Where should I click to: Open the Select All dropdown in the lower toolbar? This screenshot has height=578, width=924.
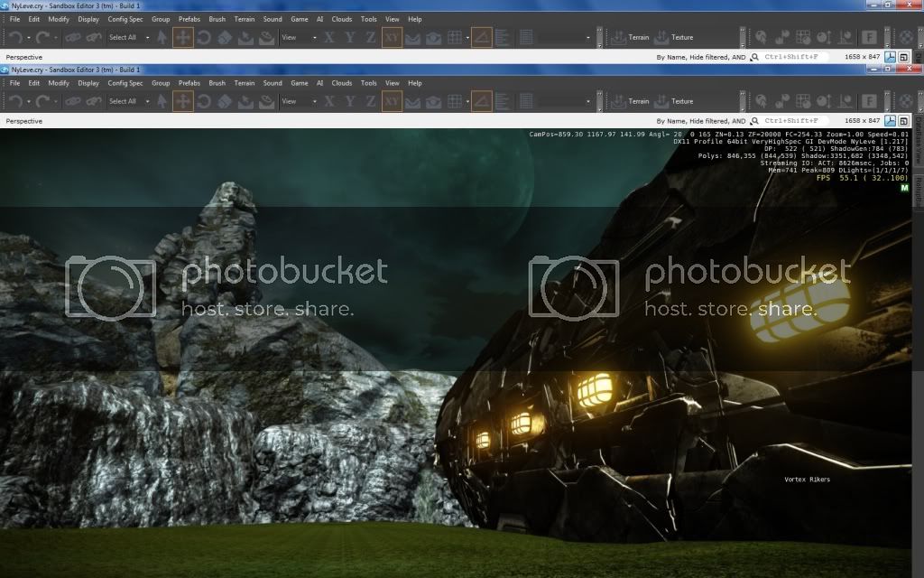[128, 101]
